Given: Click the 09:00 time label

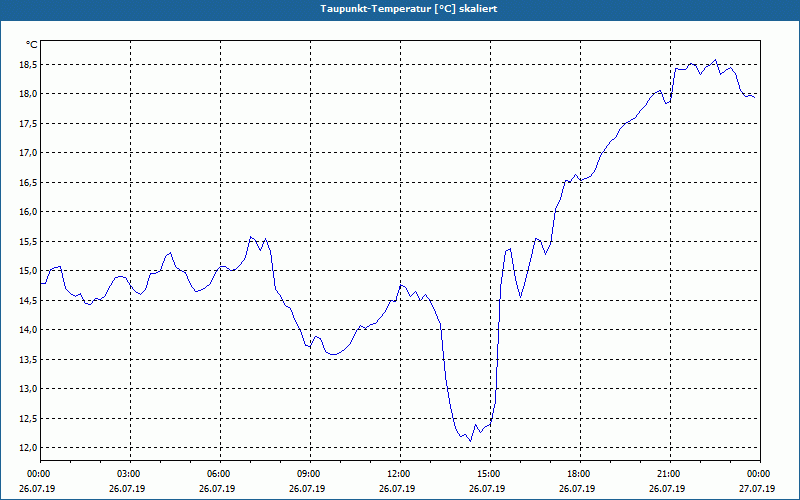Looking at the screenshot, I should click(x=310, y=474).
